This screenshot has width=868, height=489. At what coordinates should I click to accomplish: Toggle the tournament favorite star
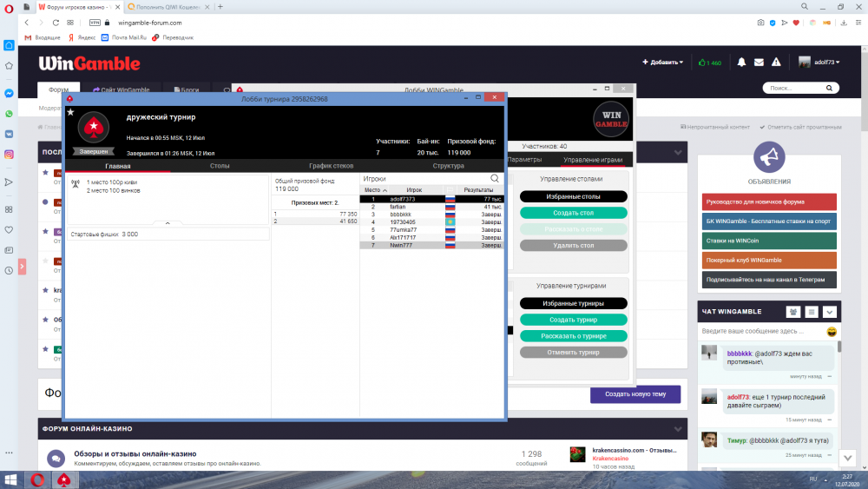click(70, 112)
